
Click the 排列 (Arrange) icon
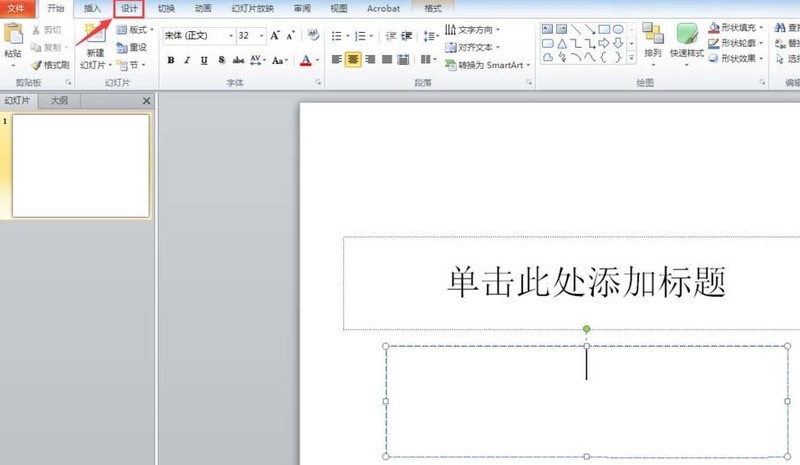(x=653, y=33)
